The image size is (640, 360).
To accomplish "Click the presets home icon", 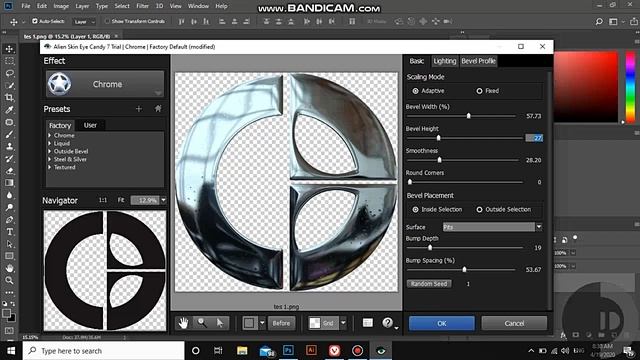I will pyautogui.click(x=158, y=109).
